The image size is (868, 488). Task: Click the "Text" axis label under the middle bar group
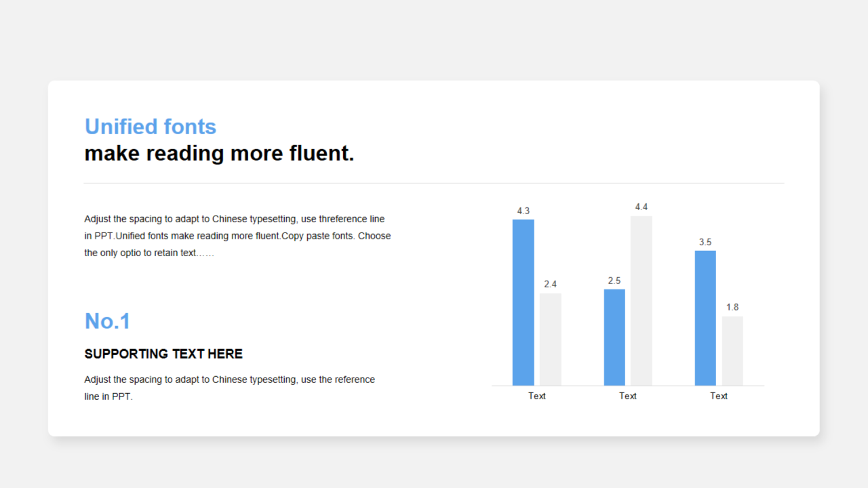627,396
